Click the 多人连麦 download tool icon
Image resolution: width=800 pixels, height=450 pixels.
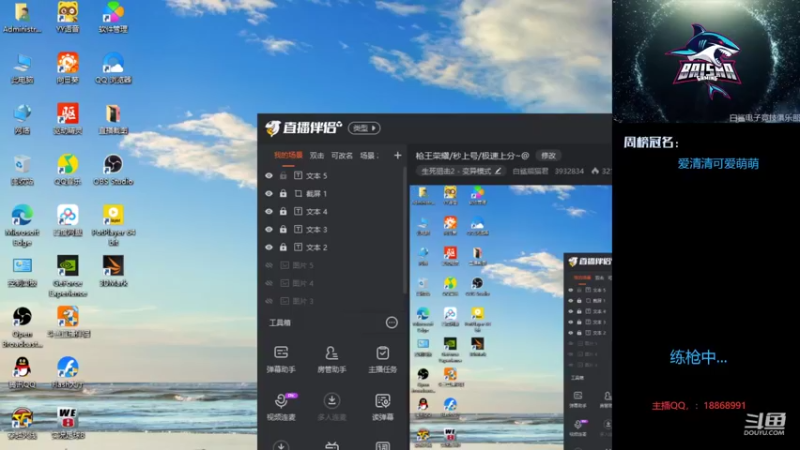pyautogui.click(x=332, y=407)
